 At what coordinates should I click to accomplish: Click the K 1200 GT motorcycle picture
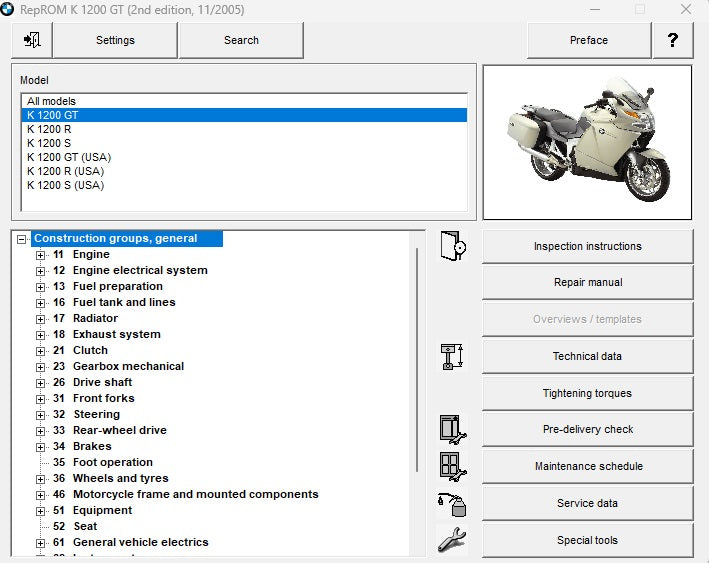click(587, 142)
